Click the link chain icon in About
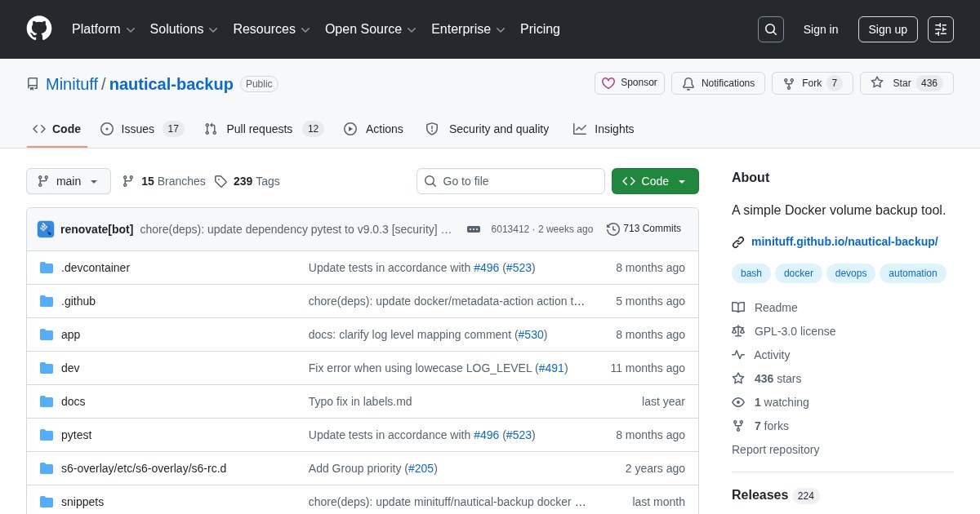980x514 pixels. click(x=738, y=241)
